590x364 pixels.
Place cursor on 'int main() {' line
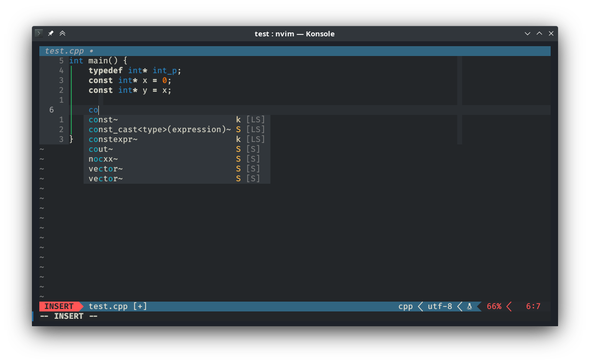click(x=98, y=61)
